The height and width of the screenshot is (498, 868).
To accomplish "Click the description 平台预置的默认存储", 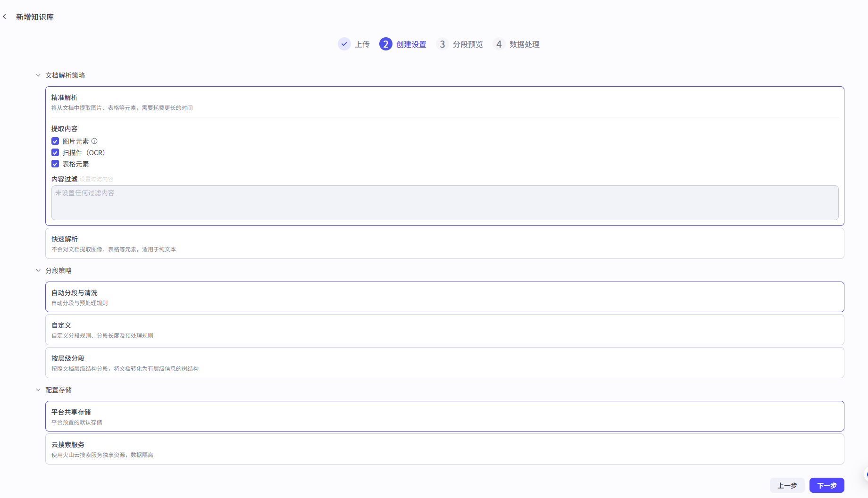I will [77, 422].
